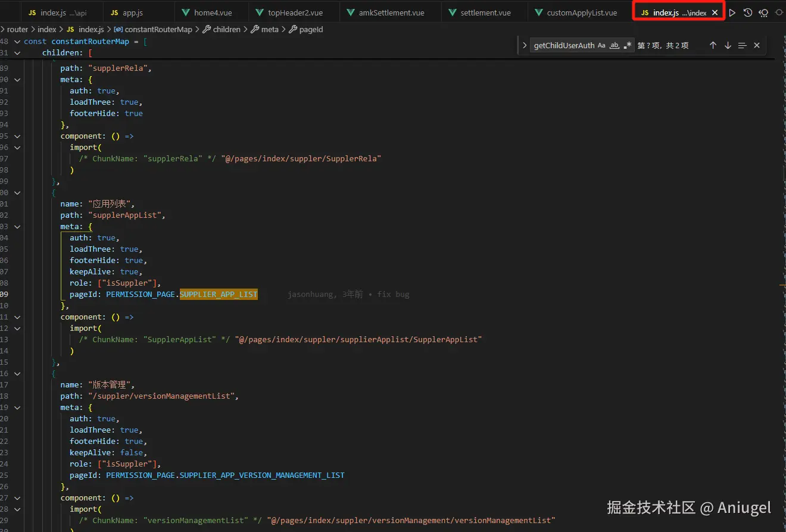Click the "第?项, 共2项" match count text
Viewport: 786px width, 532px height.
(663, 45)
